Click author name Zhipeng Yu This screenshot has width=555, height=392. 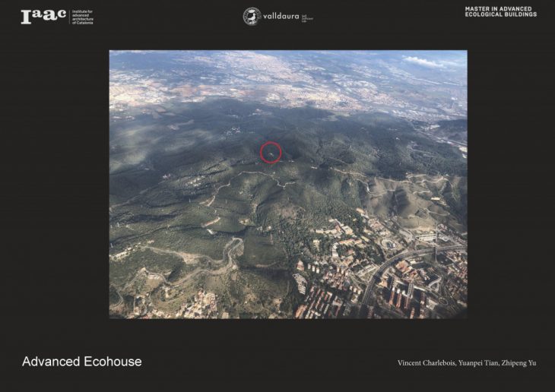[x=519, y=363]
